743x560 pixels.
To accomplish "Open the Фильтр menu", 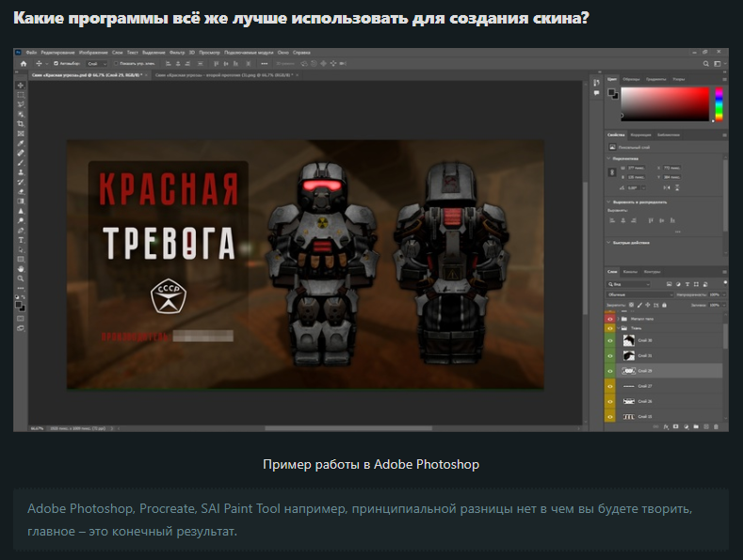I will pos(177,53).
